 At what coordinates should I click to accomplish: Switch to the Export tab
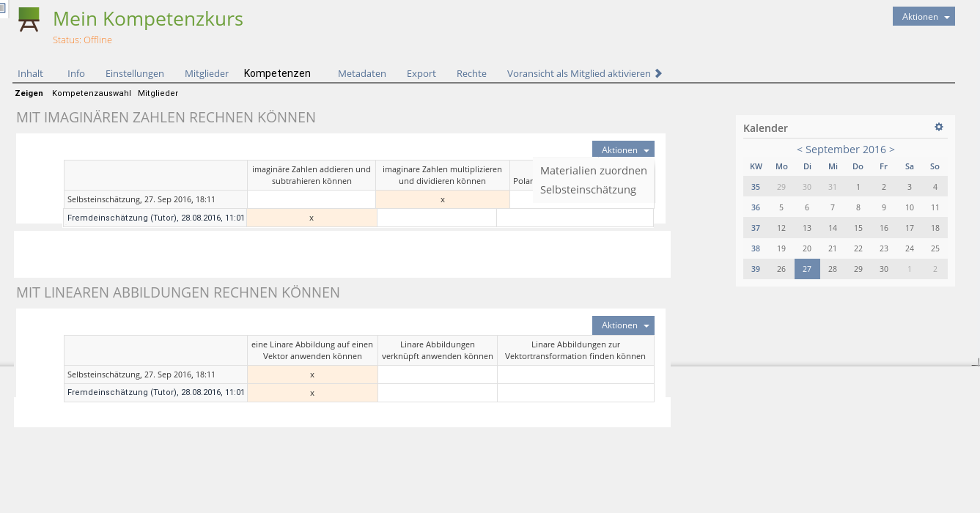421,73
